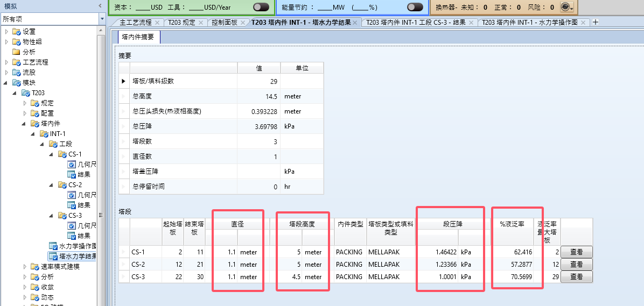
Task: Expand the 物性组 tree node arrow
Action: point(6,42)
